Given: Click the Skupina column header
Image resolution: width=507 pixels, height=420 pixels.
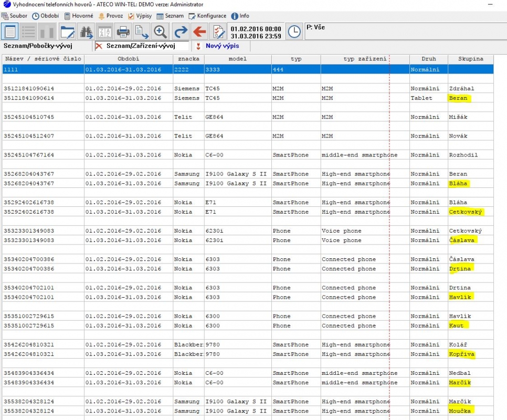Looking at the screenshot, I should (x=471, y=59).
